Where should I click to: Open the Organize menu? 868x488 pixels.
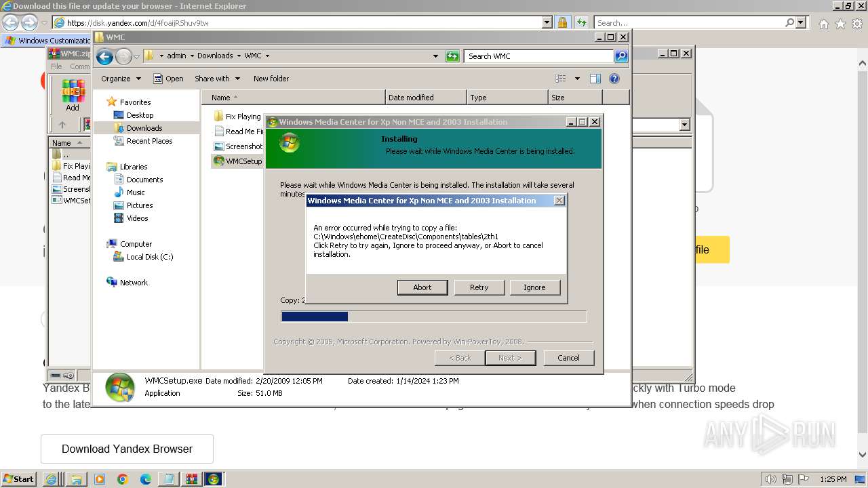point(121,79)
